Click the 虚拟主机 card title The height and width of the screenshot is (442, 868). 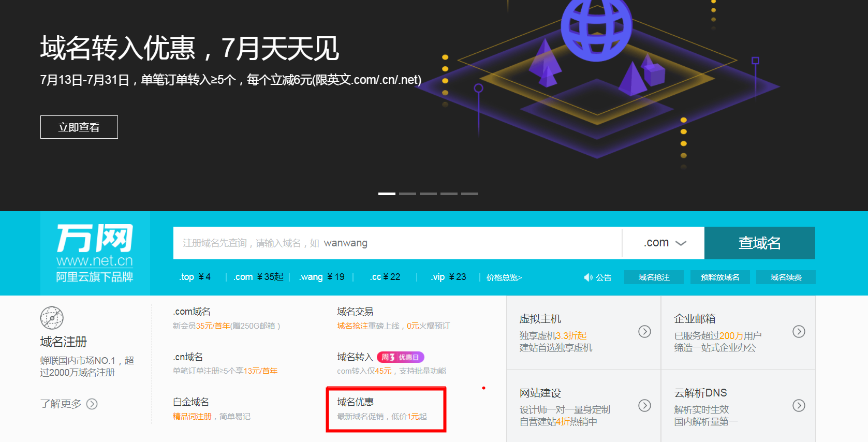[540, 319]
